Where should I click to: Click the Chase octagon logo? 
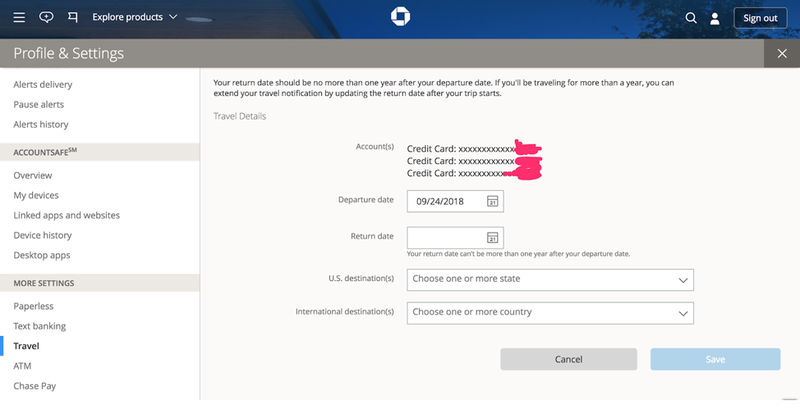(x=401, y=16)
